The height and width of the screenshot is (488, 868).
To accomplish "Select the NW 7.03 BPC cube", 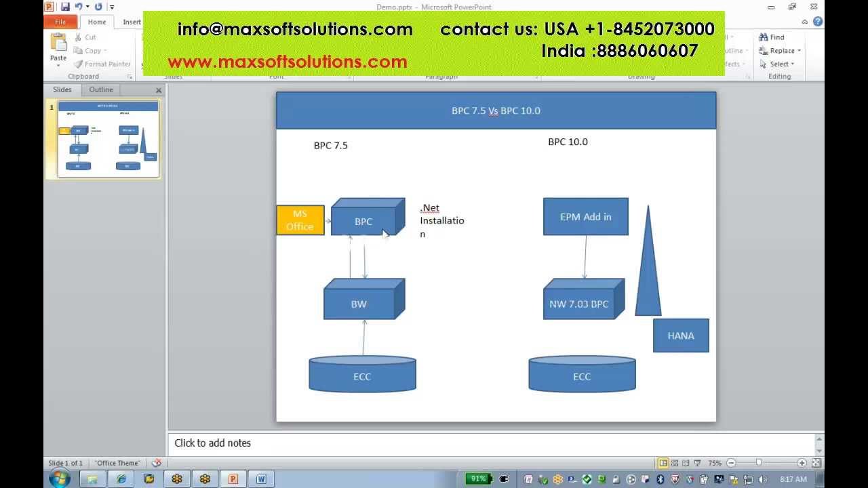I will 584,299.
